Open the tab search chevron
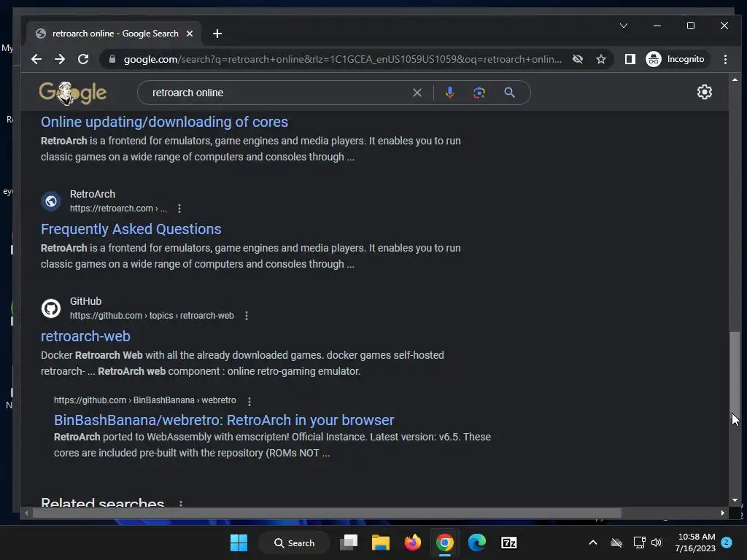 pos(624,26)
